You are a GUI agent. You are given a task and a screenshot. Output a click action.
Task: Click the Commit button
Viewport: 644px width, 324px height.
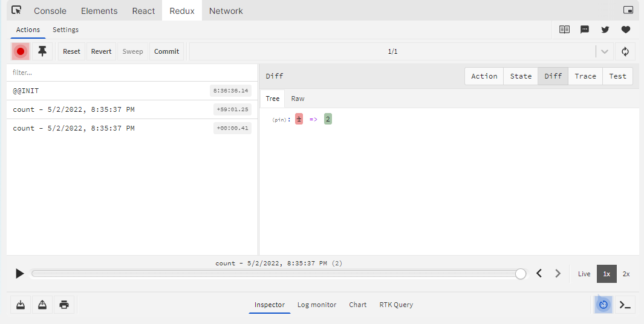166,51
